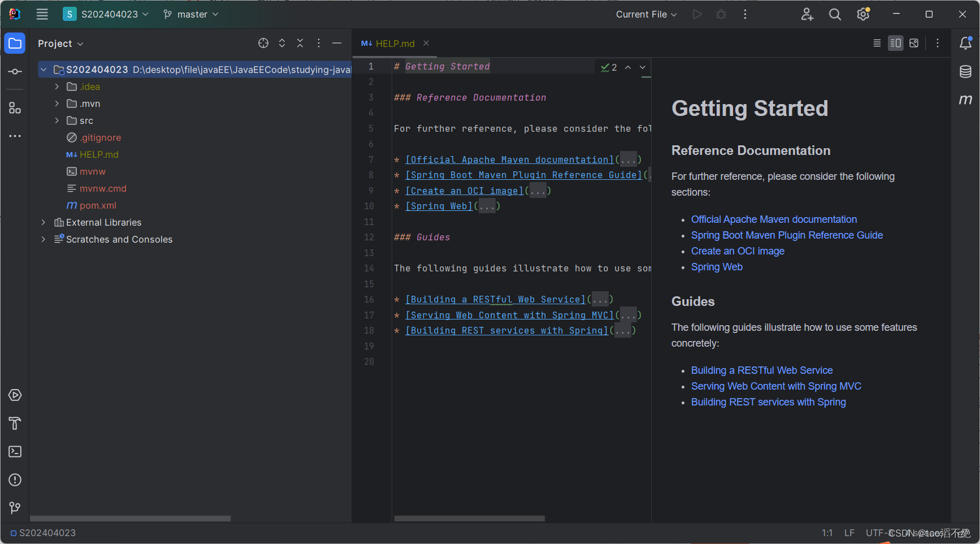Expand External Libraries node

click(x=44, y=222)
